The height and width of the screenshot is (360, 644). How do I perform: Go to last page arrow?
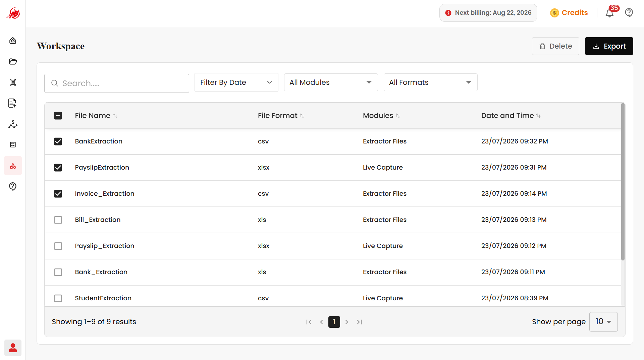point(360,322)
